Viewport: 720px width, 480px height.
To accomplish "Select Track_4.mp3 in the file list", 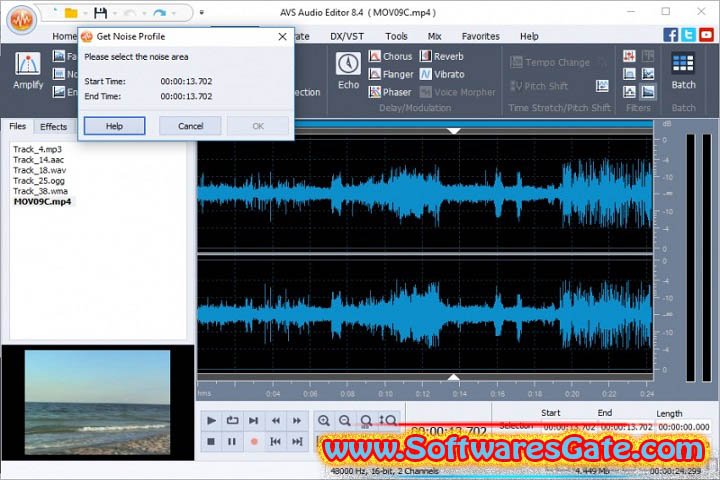I will (37, 149).
